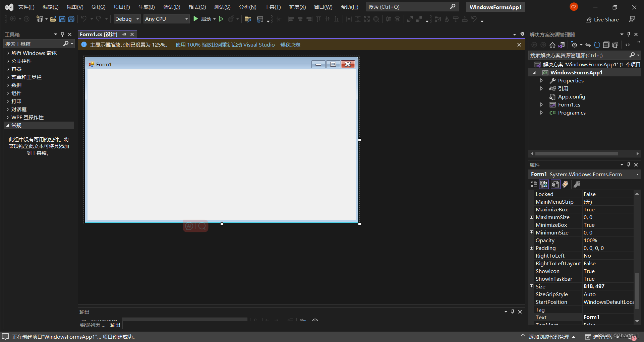The height and width of the screenshot is (342, 644).
Task: Expand the MaximumSize property row
Action: click(531, 217)
